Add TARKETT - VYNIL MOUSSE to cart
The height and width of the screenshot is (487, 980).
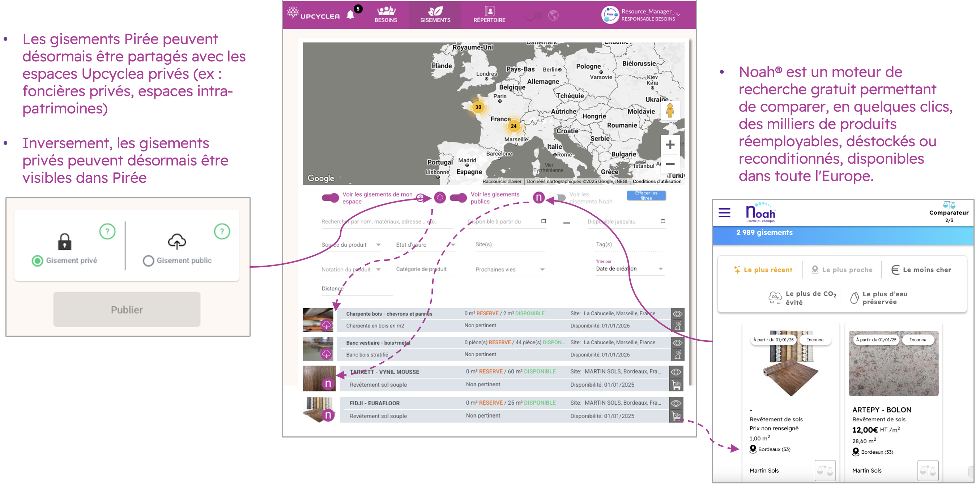pyautogui.click(x=676, y=385)
